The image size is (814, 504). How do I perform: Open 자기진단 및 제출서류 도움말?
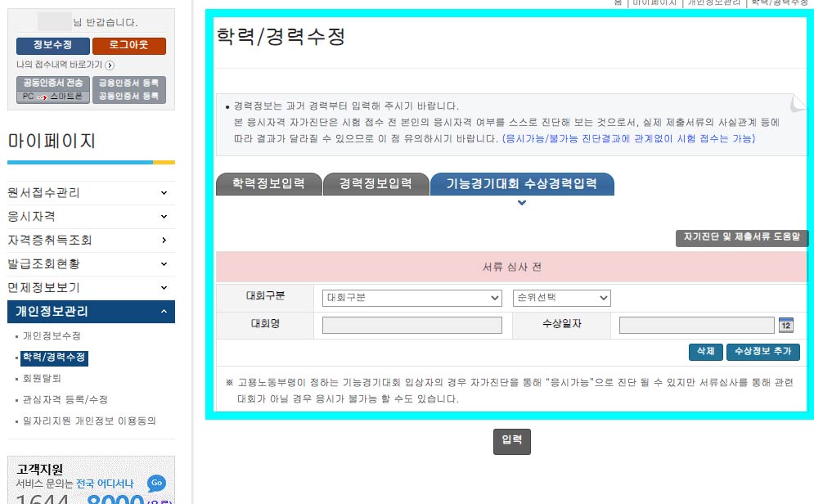pos(741,238)
